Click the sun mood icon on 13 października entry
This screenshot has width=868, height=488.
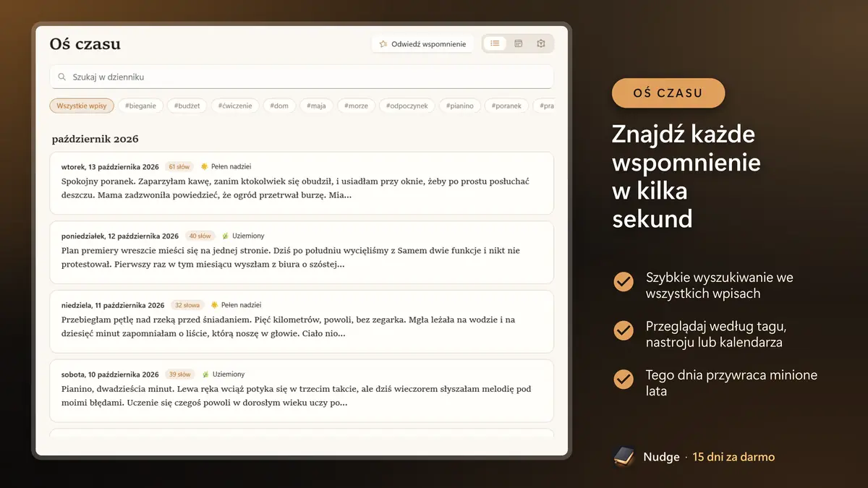click(x=205, y=167)
